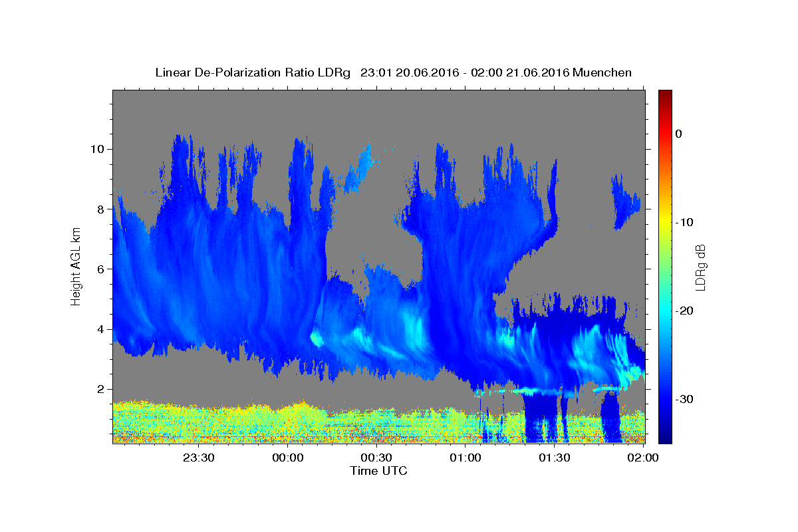Click the 01:00 time tick label
Image resolution: width=798 pixels, height=532 pixels.
(465, 458)
